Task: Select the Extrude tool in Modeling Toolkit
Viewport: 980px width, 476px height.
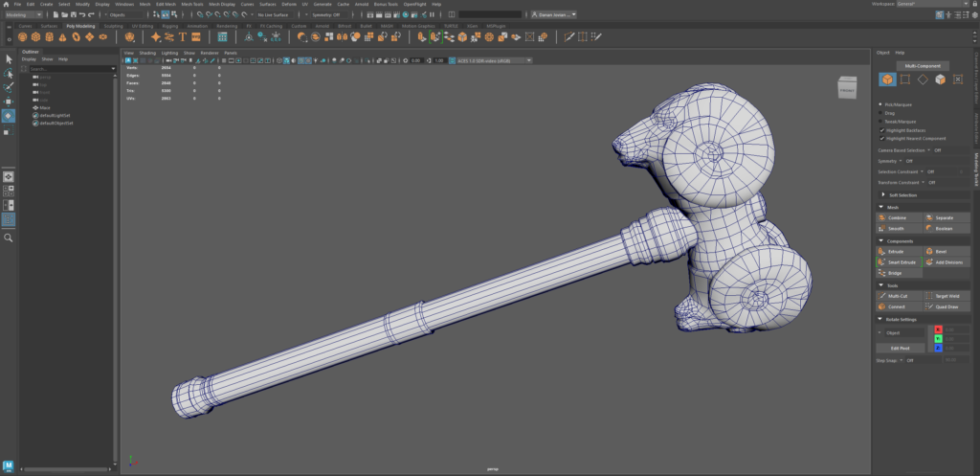Action: point(896,251)
